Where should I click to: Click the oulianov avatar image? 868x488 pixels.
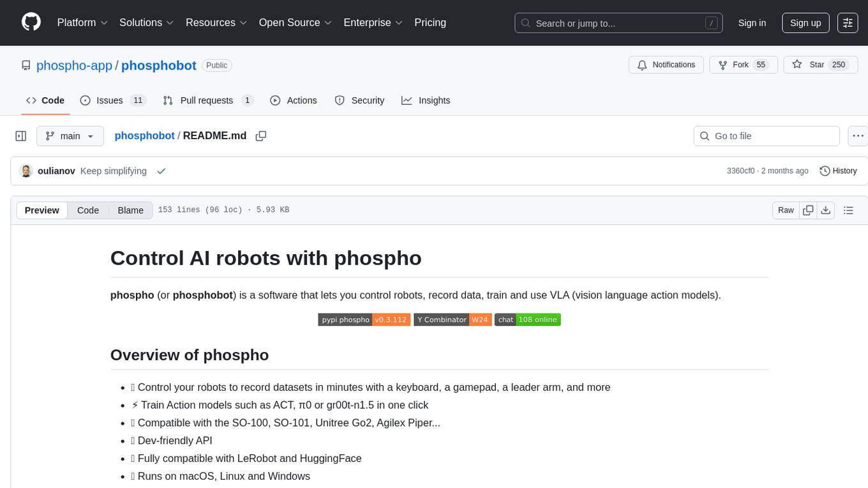[26, 171]
